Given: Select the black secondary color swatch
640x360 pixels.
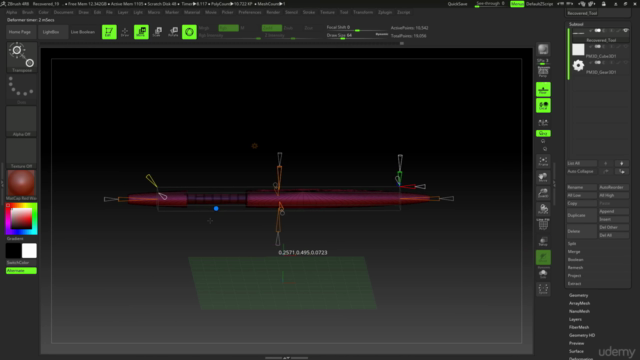Looking at the screenshot, I should pyautogui.click(x=13, y=251).
